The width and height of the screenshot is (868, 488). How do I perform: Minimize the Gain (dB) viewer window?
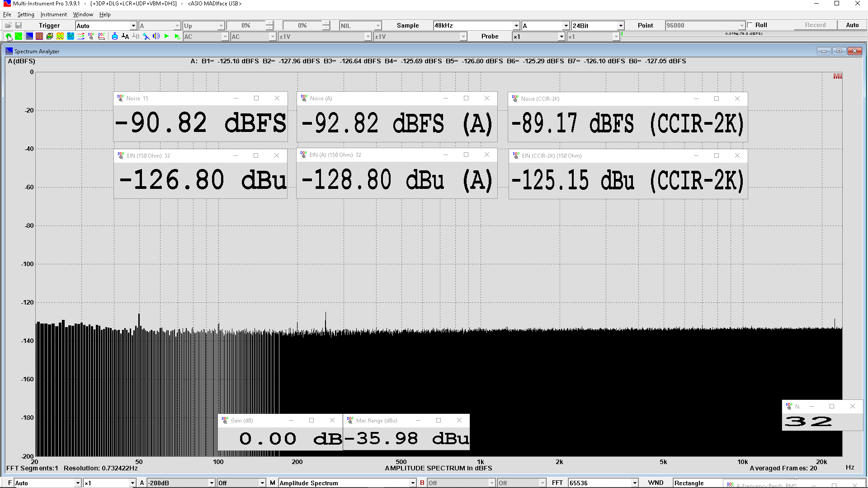pyautogui.click(x=291, y=420)
